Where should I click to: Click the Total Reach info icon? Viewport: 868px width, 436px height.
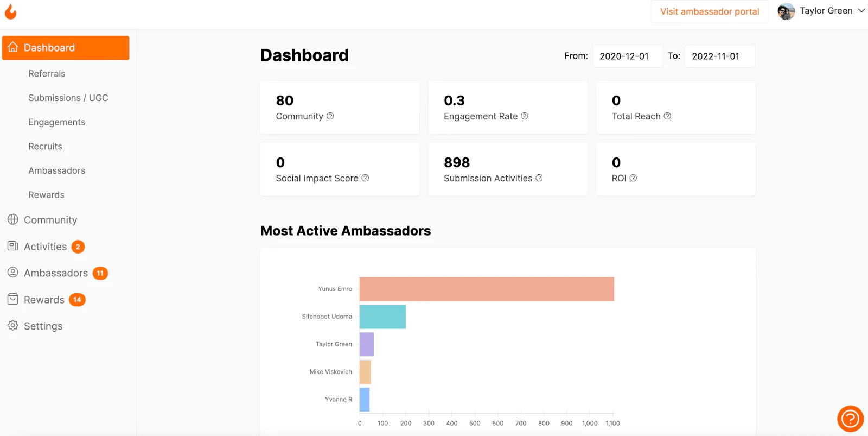pos(667,116)
